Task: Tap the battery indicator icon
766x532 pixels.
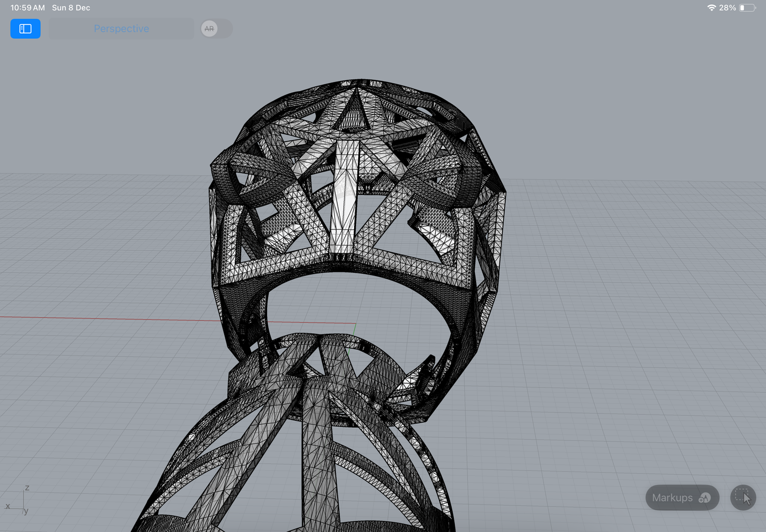Action: point(747,7)
